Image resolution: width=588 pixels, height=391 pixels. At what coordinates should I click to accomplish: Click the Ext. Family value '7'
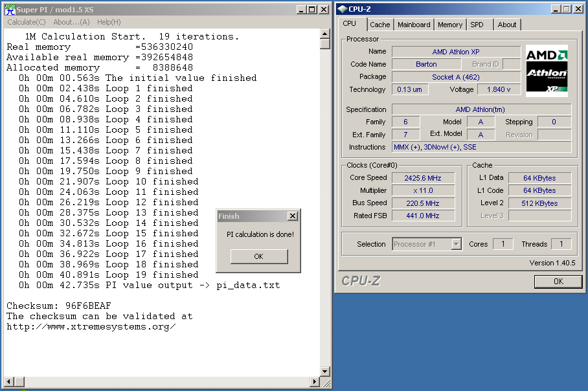[x=406, y=135]
